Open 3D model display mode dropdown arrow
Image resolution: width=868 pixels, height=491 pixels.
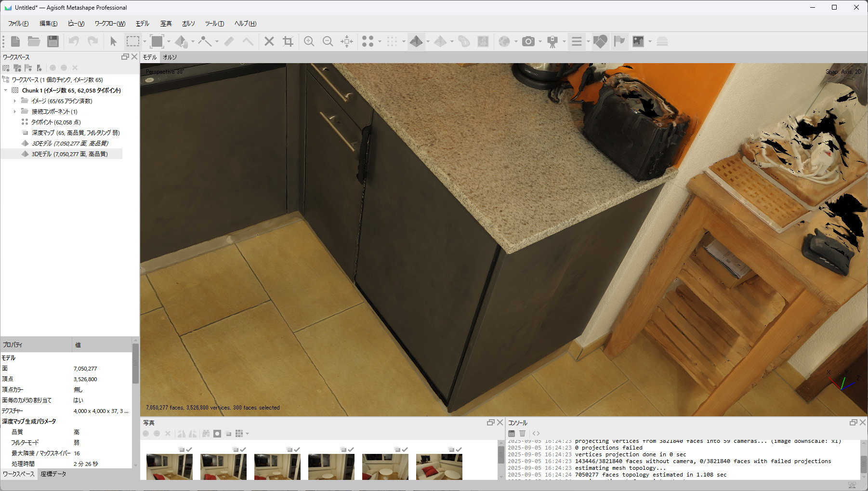point(428,41)
